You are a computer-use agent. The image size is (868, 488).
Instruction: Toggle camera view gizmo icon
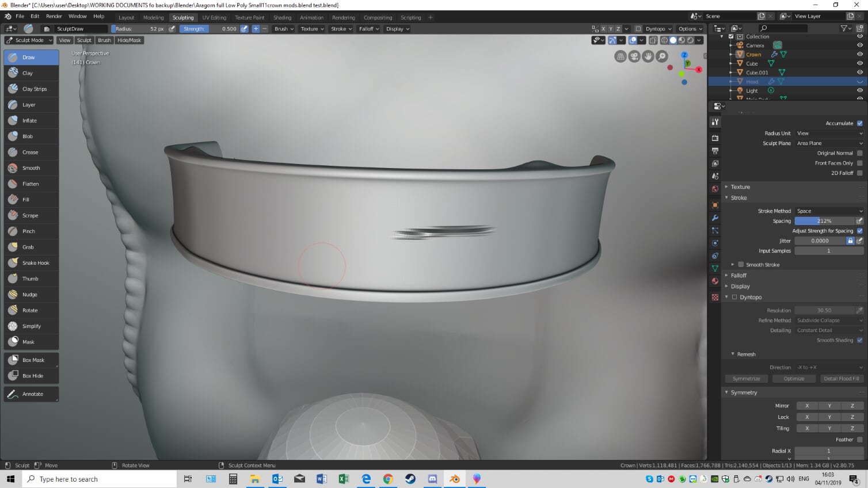(634, 56)
